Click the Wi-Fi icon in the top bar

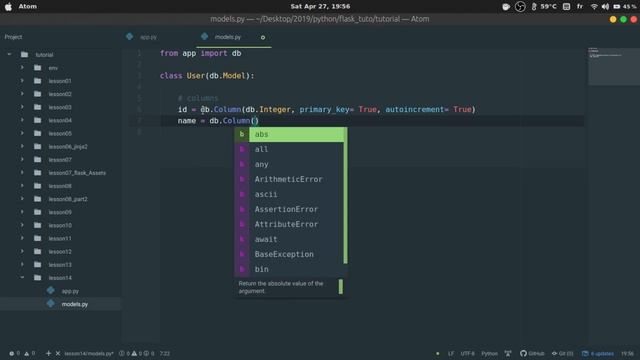594,7
